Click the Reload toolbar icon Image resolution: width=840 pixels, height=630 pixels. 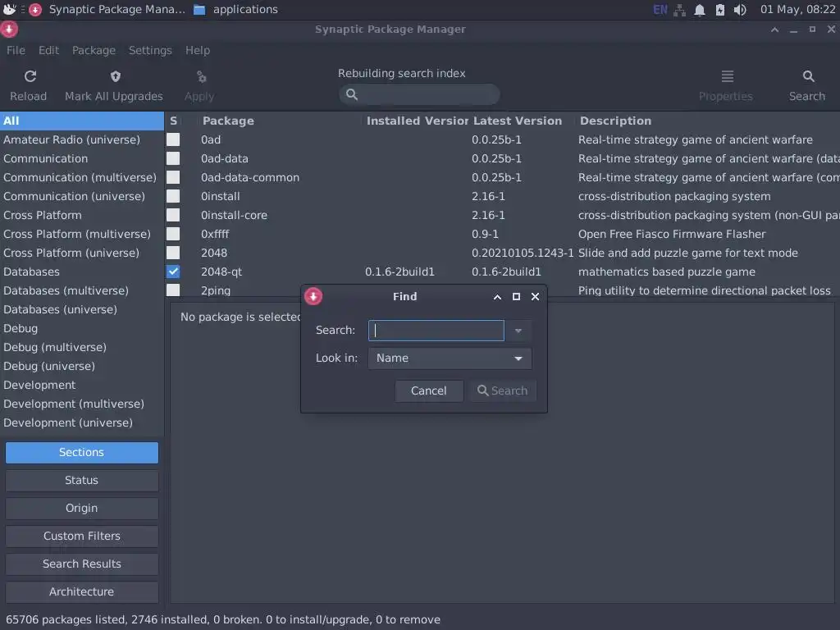point(30,76)
